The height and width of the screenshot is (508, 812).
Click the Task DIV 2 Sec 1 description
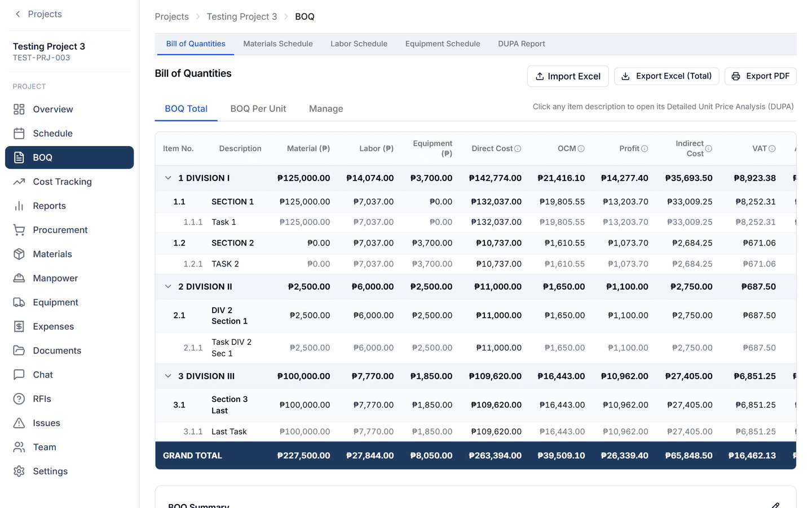pos(231,348)
